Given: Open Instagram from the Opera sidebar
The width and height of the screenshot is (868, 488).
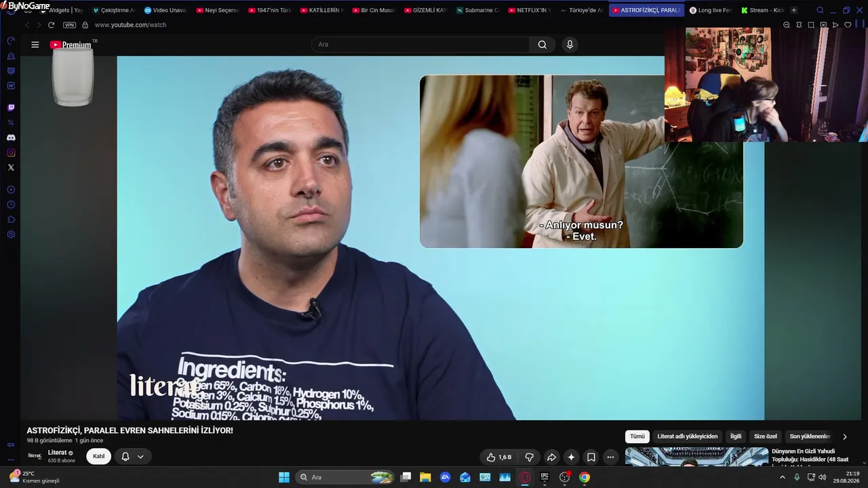Looking at the screenshot, I should pos(11,152).
